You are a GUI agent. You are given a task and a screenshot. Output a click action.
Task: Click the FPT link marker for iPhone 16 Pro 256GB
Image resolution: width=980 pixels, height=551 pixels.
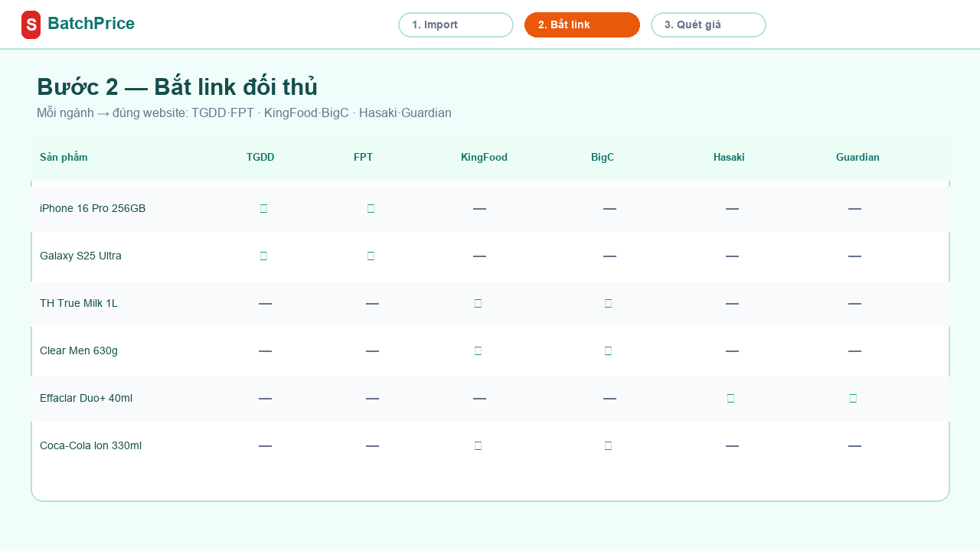[371, 208]
